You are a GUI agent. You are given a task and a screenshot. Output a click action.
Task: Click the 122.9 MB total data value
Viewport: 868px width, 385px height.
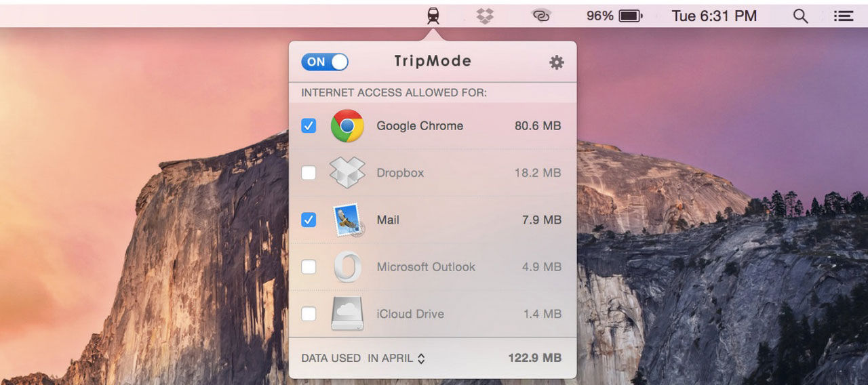click(535, 358)
